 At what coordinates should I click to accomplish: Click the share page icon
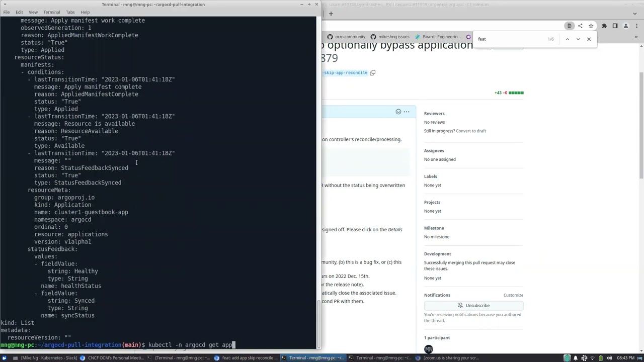click(x=580, y=26)
